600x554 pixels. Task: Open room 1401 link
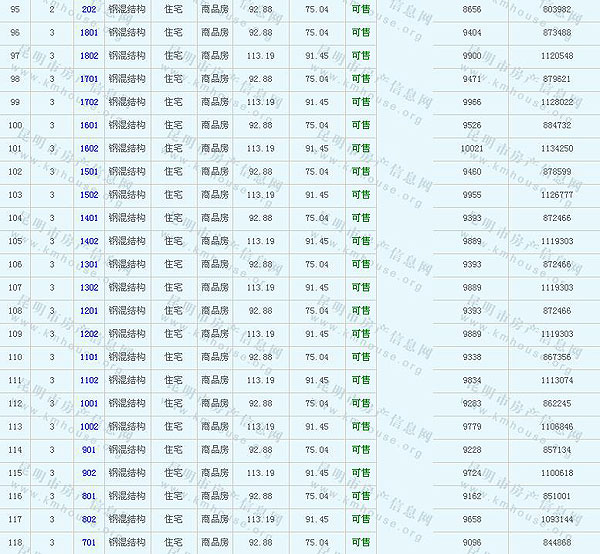(x=89, y=218)
